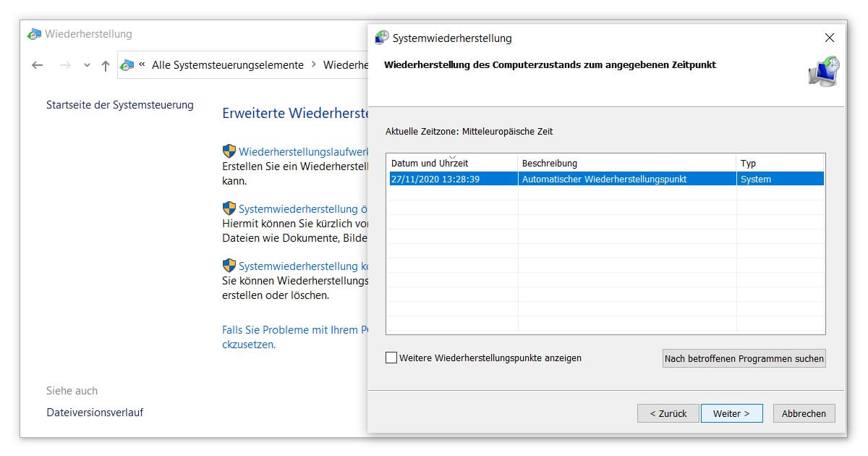This screenshot has width=868, height=456.
Task: Click the up navigation arrow
Action: coord(105,65)
